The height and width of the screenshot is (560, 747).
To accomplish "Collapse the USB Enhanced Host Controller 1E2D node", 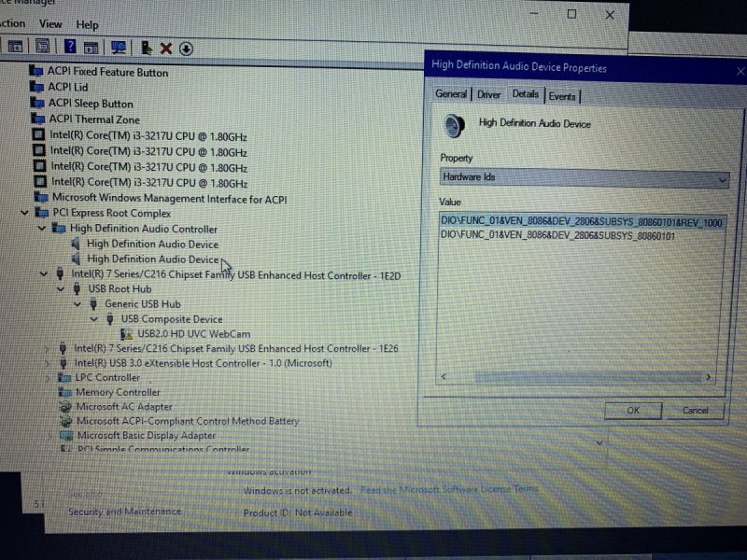I will pyautogui.click(x=44, y=273).
